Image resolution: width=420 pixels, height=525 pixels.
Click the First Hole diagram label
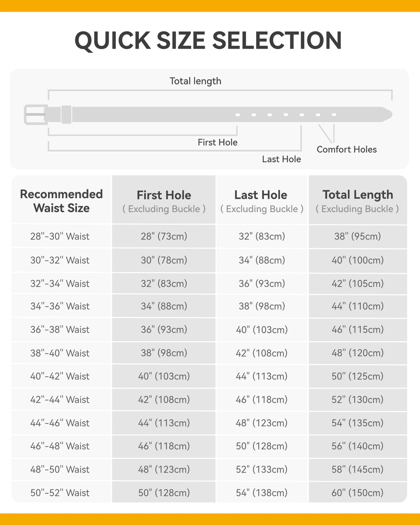point(217,142)
